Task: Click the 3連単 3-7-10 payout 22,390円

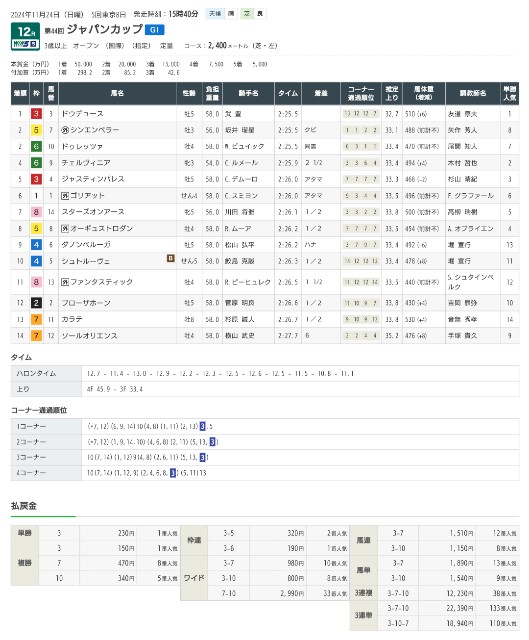Action: click(459, 608)
